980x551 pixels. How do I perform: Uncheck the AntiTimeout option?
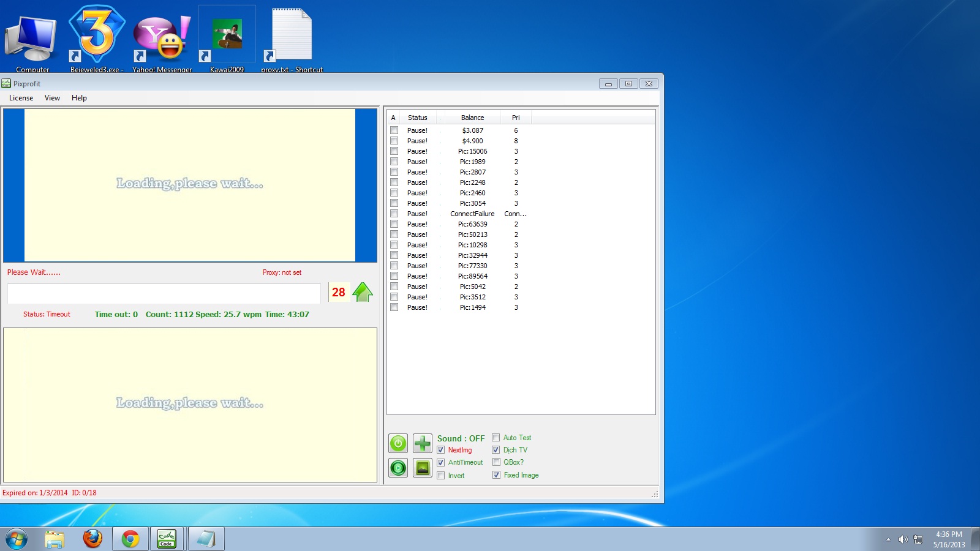click(441, 463)
